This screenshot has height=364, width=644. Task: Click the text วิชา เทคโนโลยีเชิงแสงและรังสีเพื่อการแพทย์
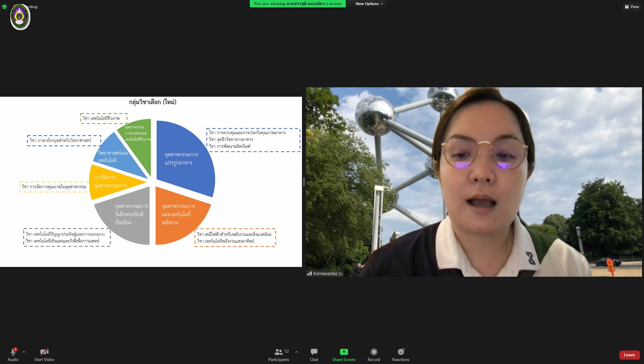tap(63, 241)
